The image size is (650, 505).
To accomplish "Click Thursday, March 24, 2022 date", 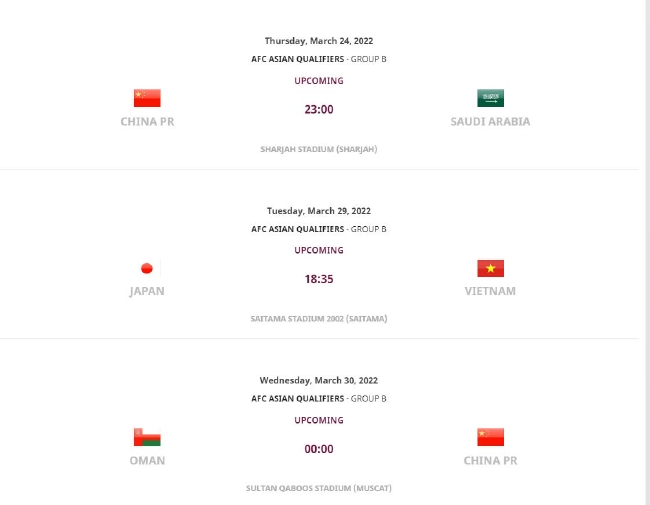I will [319, 41].
